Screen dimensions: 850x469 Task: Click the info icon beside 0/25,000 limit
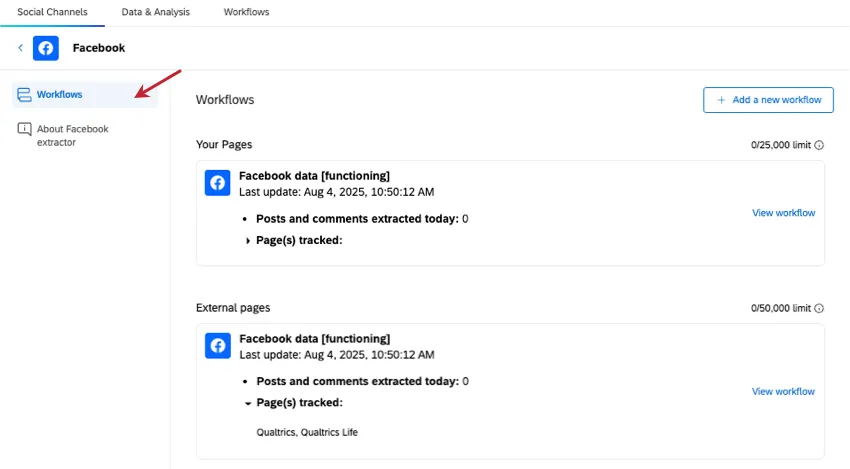819,145
